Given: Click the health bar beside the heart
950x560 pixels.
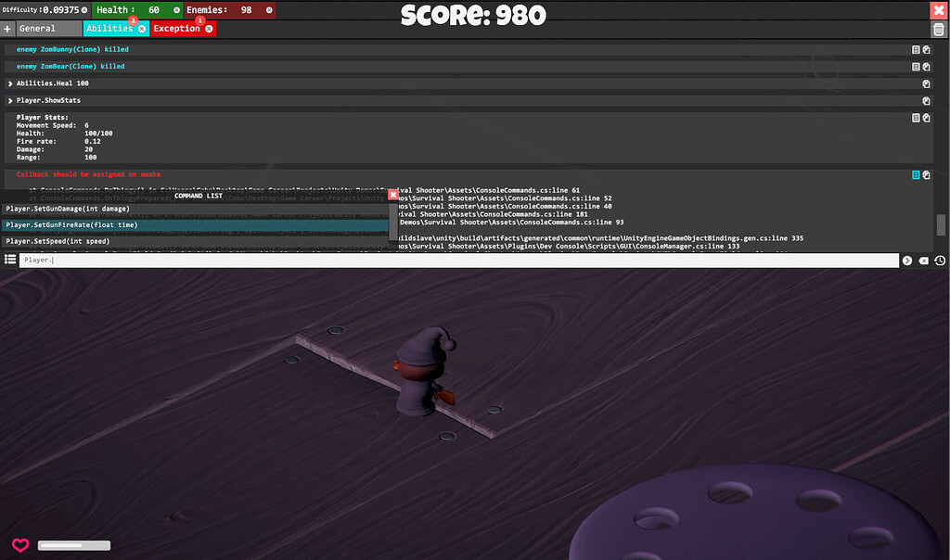Looking at the screenshot, I should [73, 545].
